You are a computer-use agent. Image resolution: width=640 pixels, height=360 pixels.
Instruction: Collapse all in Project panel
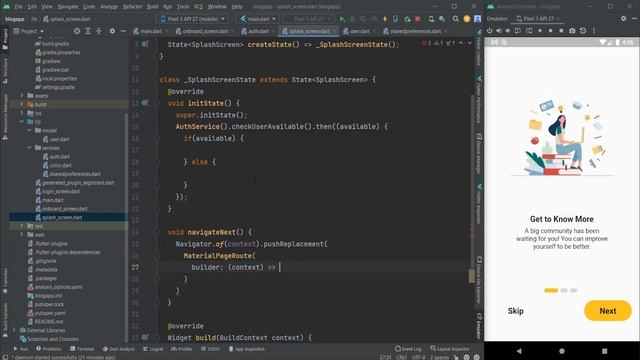99,31
